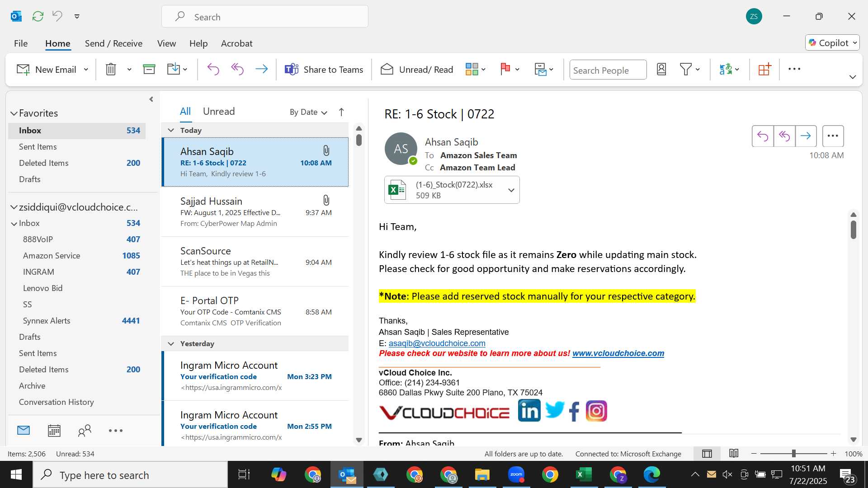
Task: Click the Translate icon in ribbon
Action: (726, 69)
